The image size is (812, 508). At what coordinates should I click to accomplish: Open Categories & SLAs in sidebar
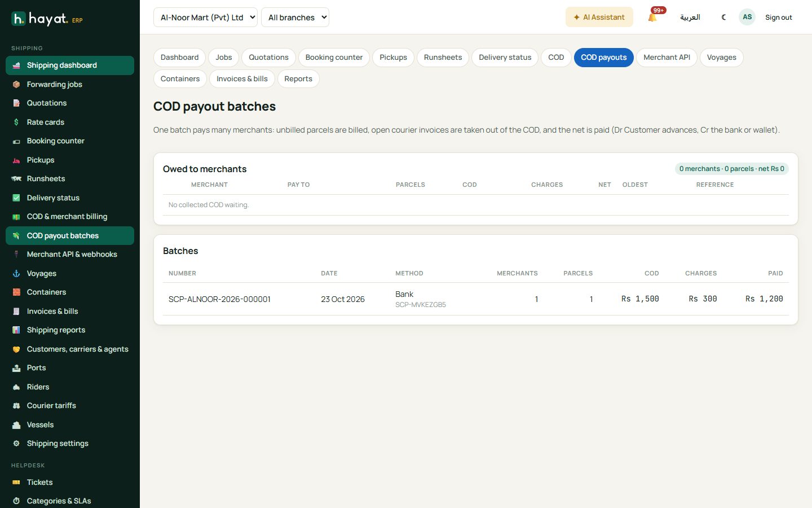click(x=70, y=501)
